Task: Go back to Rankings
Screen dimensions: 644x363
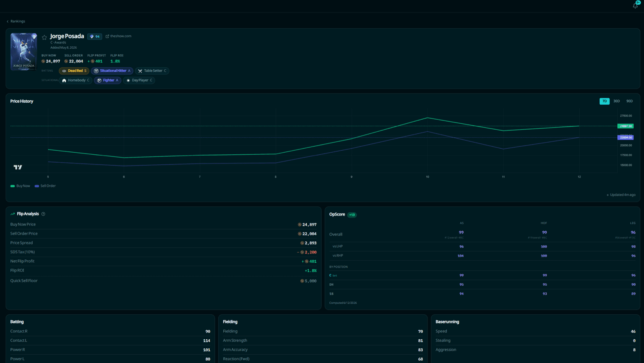Action: tap(16, 21)
